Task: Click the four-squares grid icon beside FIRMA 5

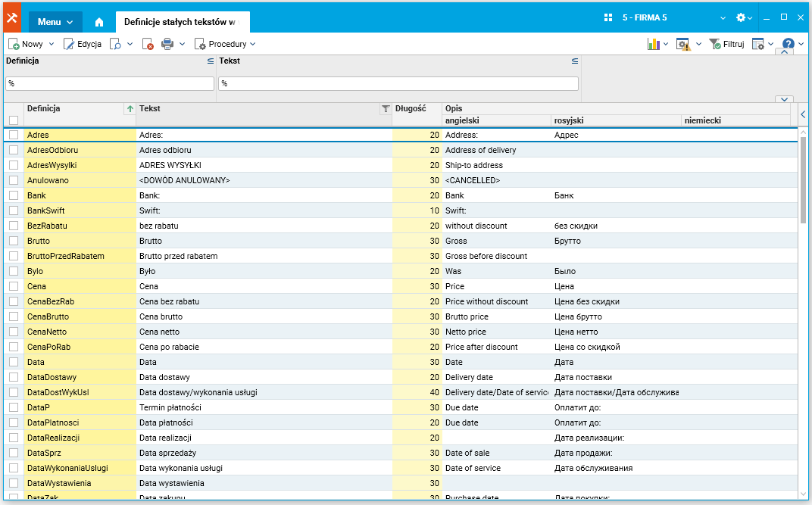Action: (608, 17)
